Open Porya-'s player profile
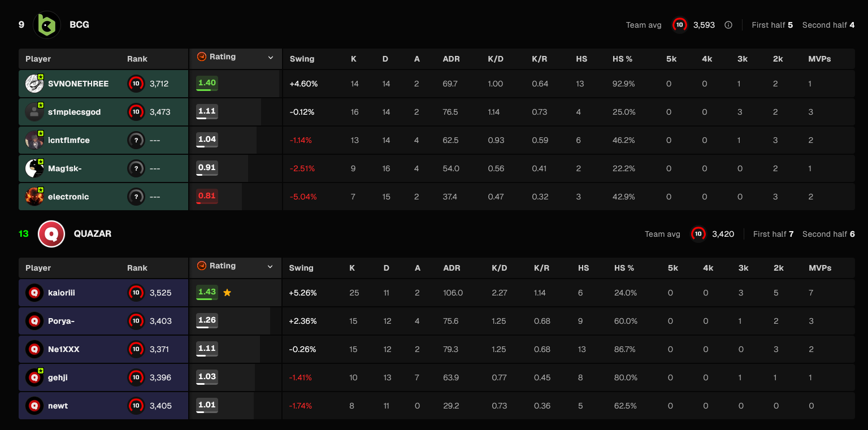The height and width of the screenshot is (430, 868). pos(61,321)
